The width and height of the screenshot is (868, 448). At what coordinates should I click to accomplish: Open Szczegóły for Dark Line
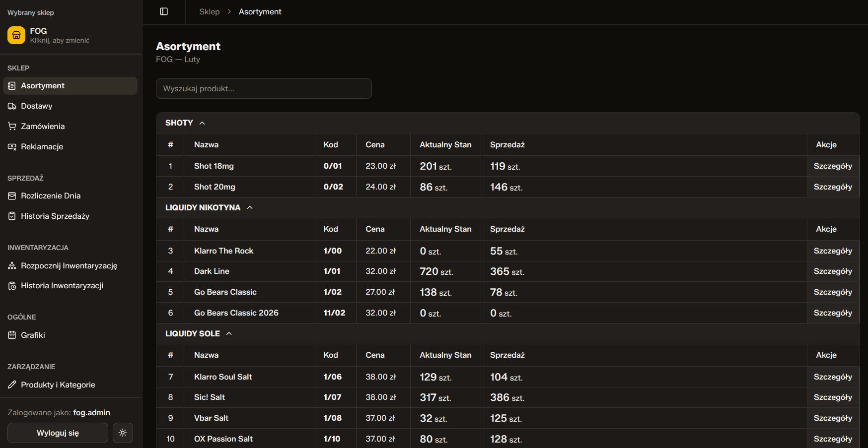pos(832,271)
